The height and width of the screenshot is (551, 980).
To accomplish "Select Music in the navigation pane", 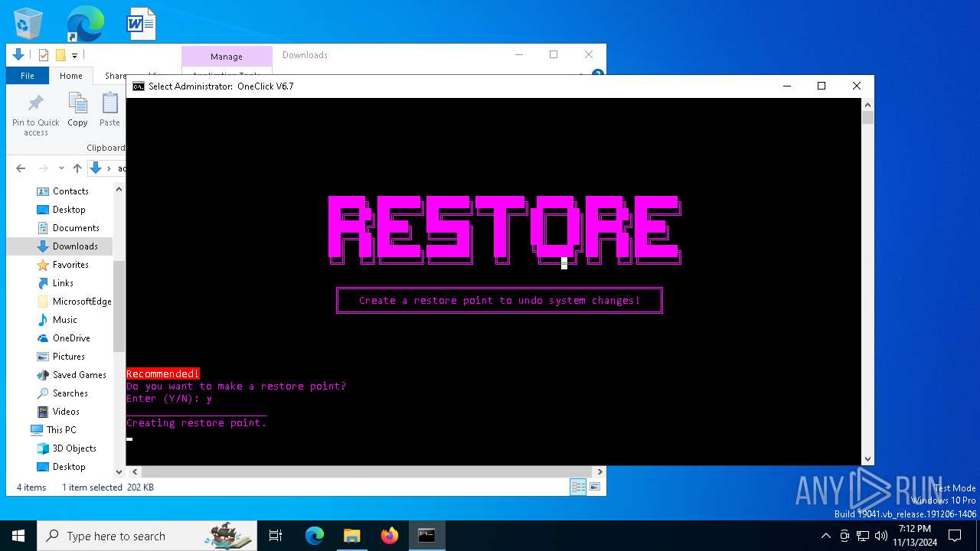I will 64,320.
